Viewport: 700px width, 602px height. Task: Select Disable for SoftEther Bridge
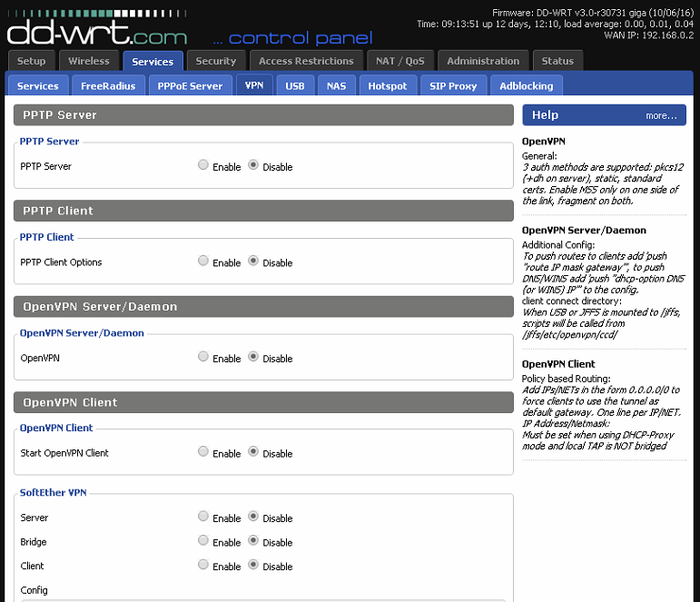click(x=253, y=540)
